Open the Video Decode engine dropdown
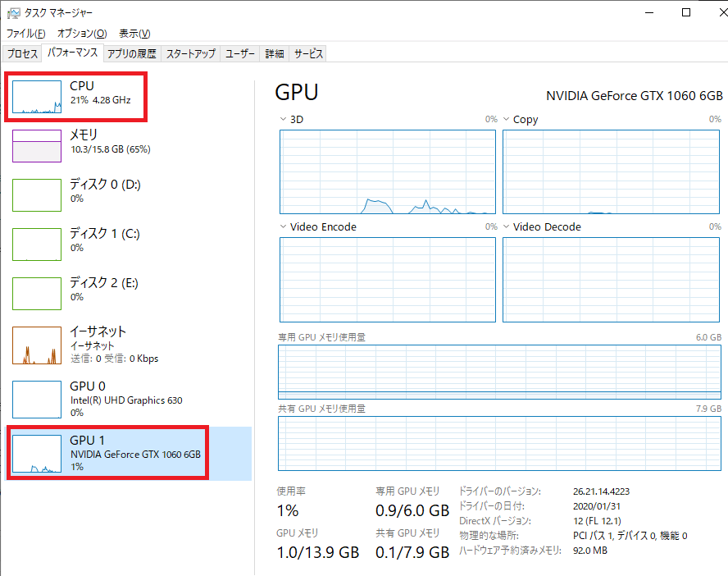This screenshot has height=576, width=728. [x=507, y=226]
